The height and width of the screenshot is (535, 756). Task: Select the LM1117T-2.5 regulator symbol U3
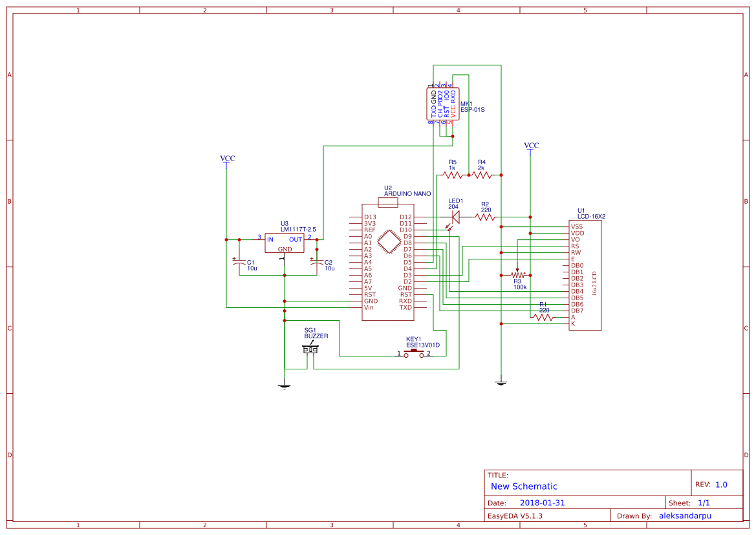pos(284,243)
